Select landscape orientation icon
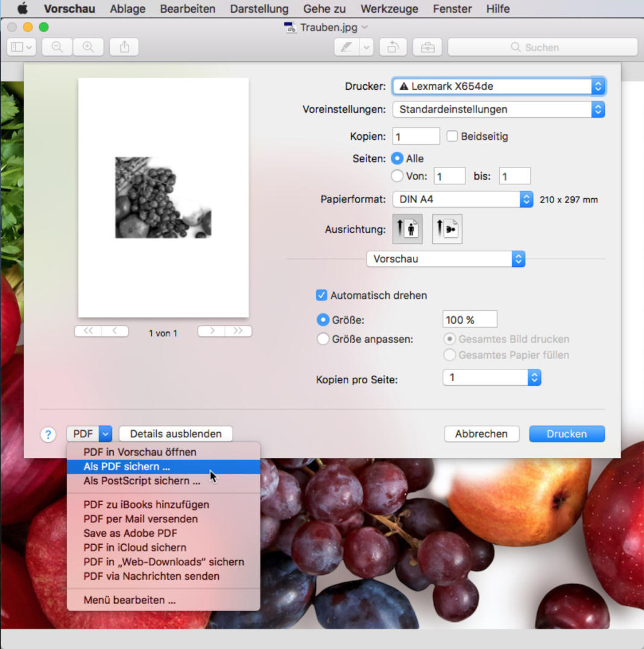Viewport: 644px width, 649px height. pyautogui.click(x=447, y=229)
